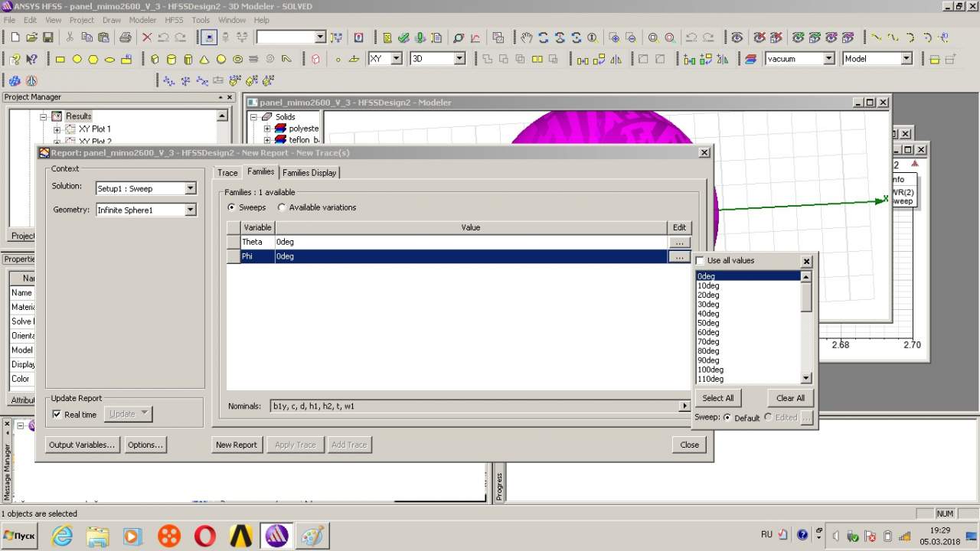Screen dimensions: 980x551
Task: Open Paint from the taskbar
Action: click(x=312, y=536)
